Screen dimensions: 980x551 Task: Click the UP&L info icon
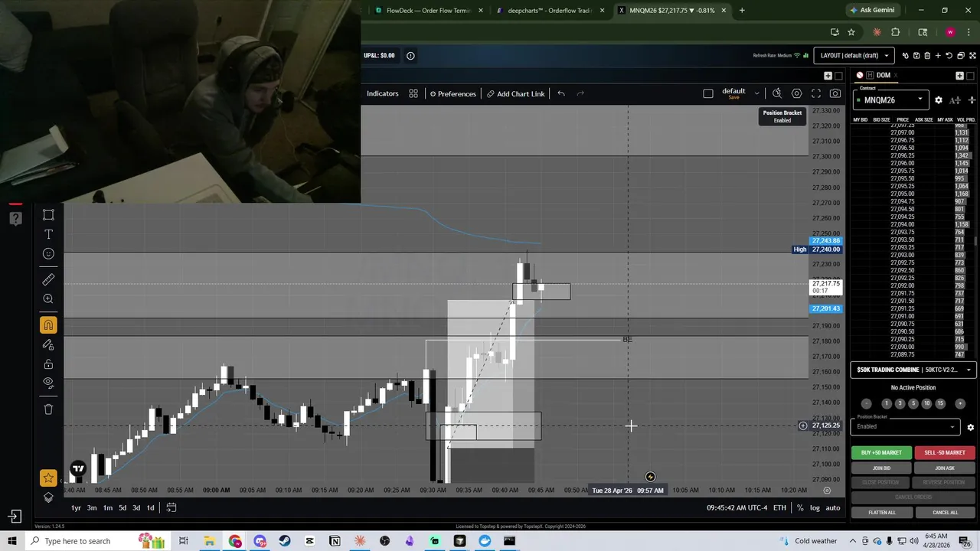click(x=410, y=55)
